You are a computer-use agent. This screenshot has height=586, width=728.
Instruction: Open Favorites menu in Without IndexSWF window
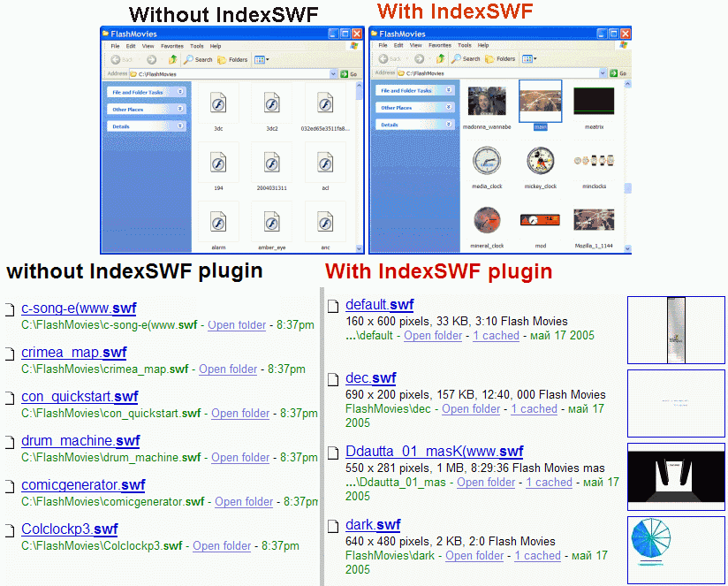(172, 46)
